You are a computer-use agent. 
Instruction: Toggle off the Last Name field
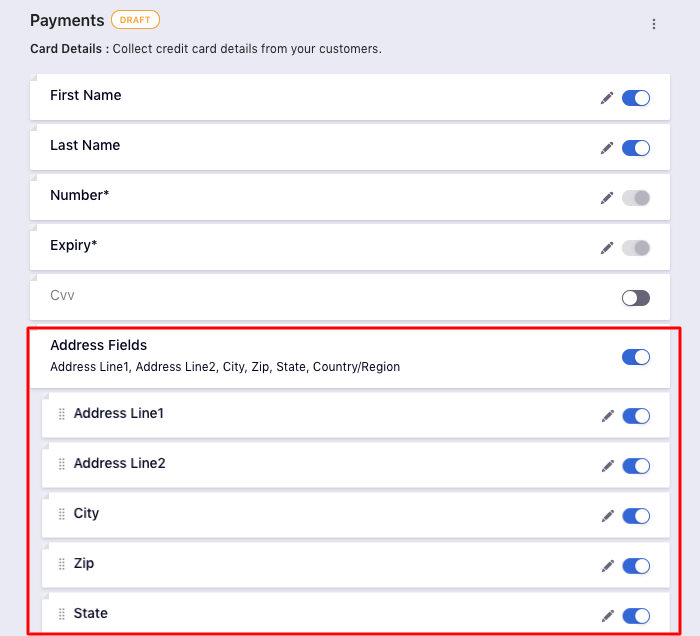pyautogui.click(x=636, y=148)
